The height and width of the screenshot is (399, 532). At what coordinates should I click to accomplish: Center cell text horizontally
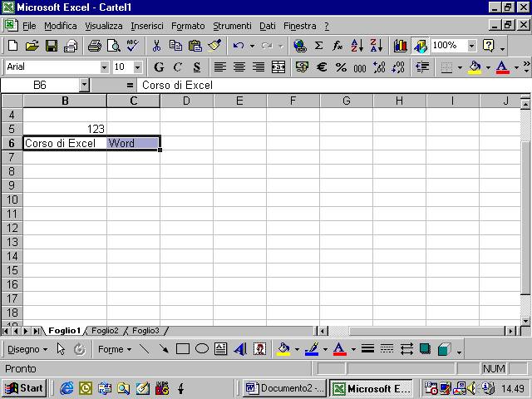pyautogui.click(x=239, y=66)
